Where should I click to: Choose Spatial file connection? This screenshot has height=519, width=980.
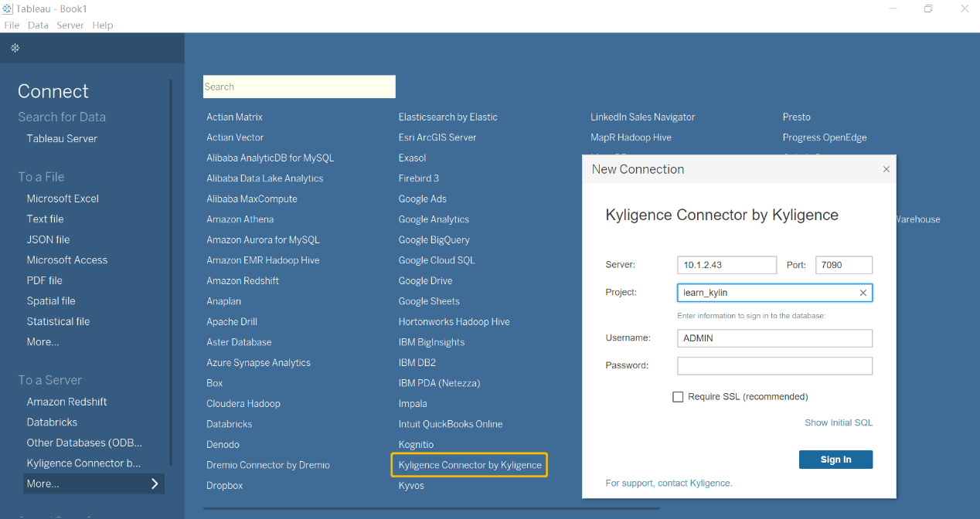51,301
